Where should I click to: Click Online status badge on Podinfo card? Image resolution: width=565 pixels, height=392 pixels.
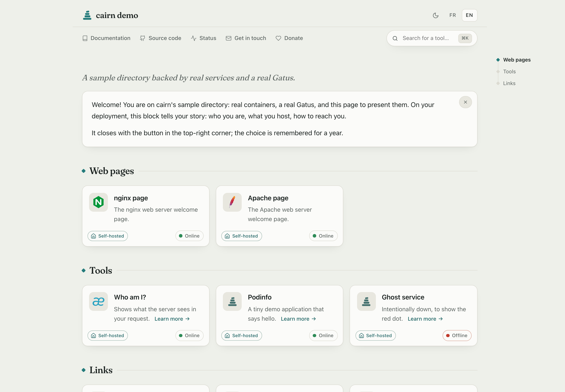323,336
